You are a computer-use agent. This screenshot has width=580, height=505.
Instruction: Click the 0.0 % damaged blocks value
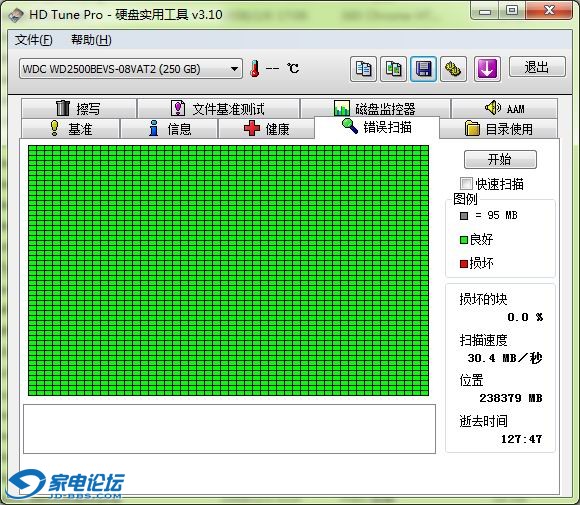525,317
